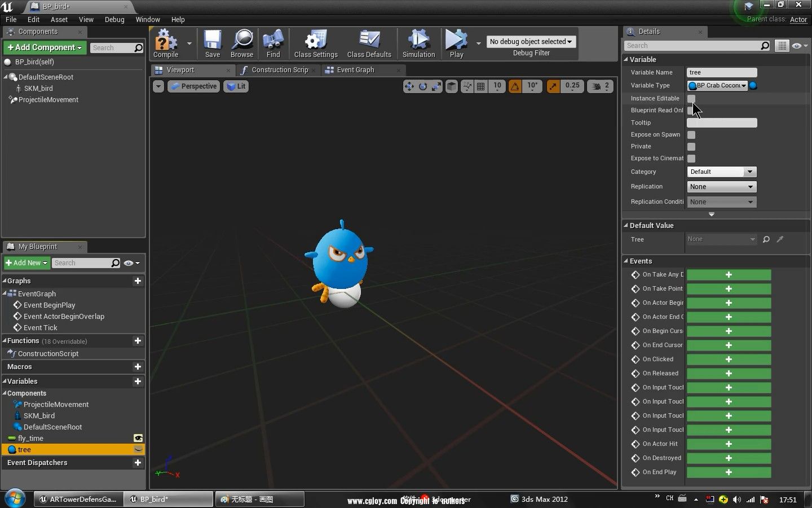Enable Expose on Spawn checkbox
Viewport: 812px width, 508px height.
(x=691, y=135)
